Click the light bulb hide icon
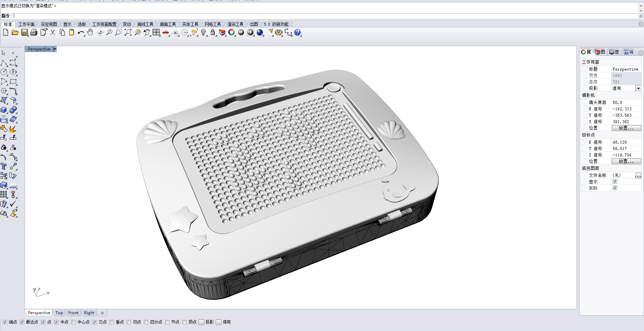 pos(204,33)
